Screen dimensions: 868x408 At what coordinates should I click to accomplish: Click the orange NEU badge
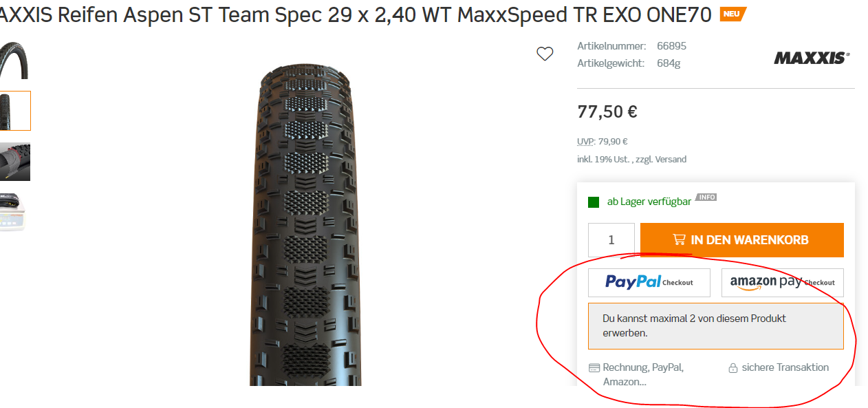(x=733, y=14)
